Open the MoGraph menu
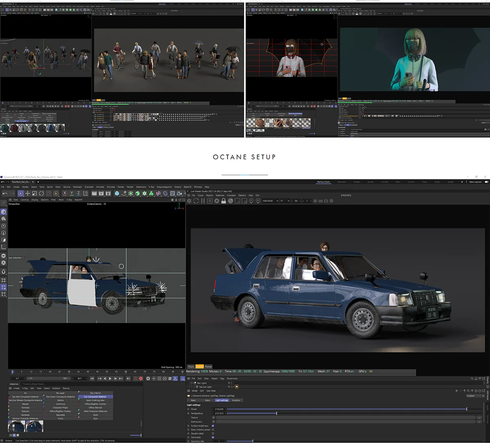The image size is (490, 448). click(x=78, y=187)
